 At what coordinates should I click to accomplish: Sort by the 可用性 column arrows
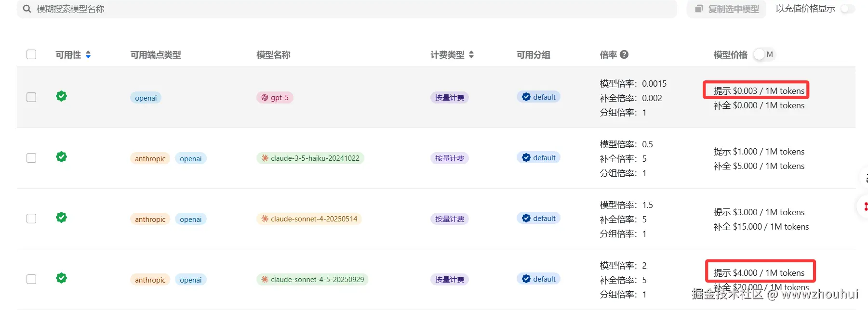coord(88,54)
